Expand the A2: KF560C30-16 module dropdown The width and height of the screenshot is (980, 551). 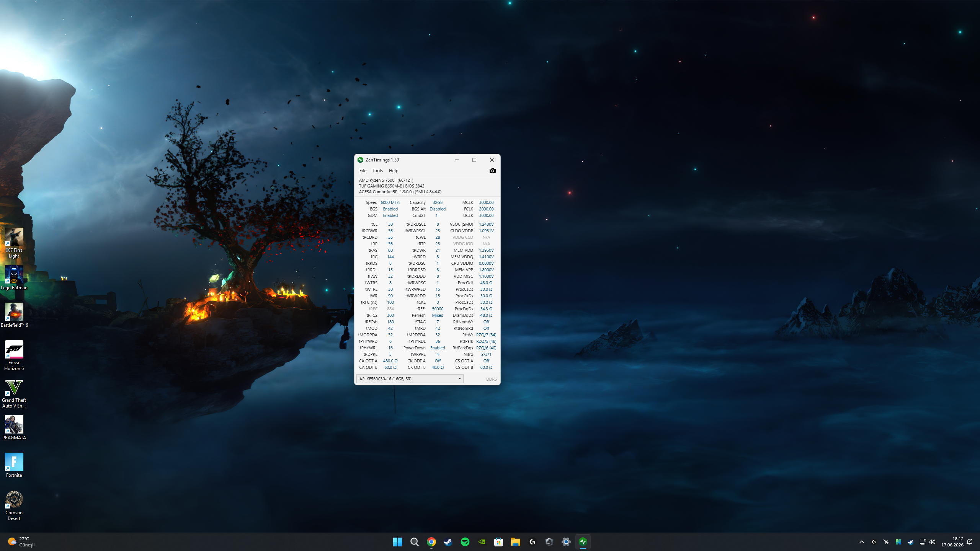tap(410, 379)
